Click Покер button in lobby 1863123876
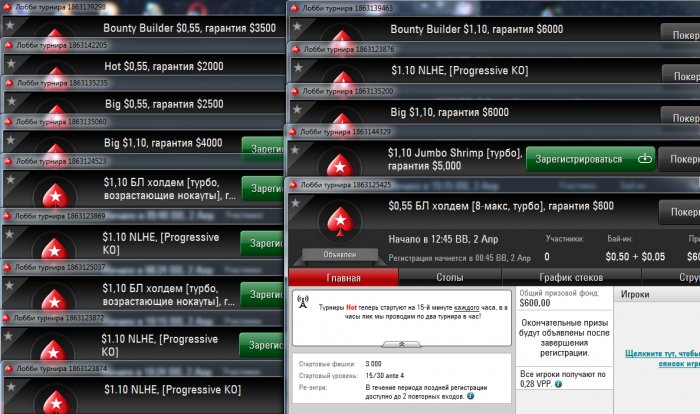The image size is (700, 414). [x=681, y=76]
